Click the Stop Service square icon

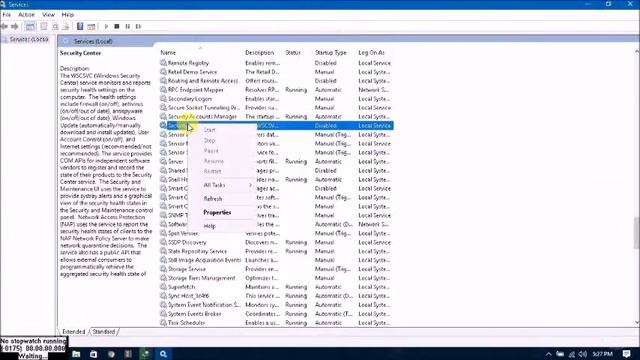[x=117, y=27]
